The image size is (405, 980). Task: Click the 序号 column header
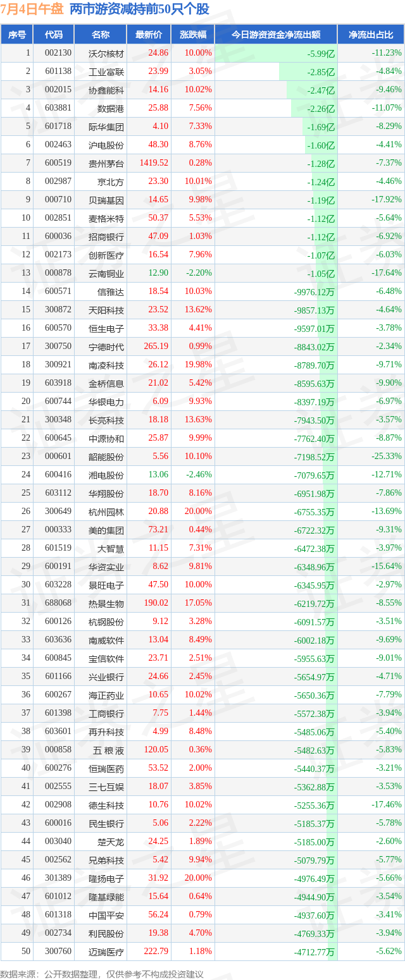[x=16, y=35]
